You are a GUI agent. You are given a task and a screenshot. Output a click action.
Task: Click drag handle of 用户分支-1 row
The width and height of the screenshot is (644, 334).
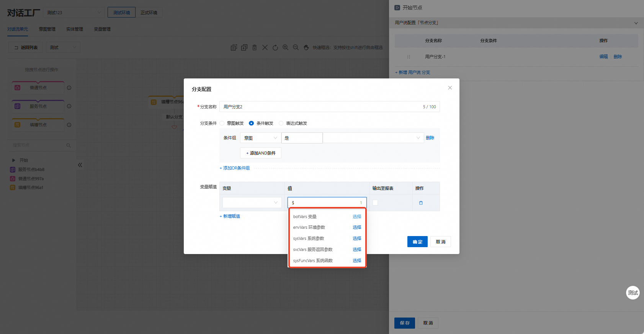pyautogui.click(x=409, y=57)
